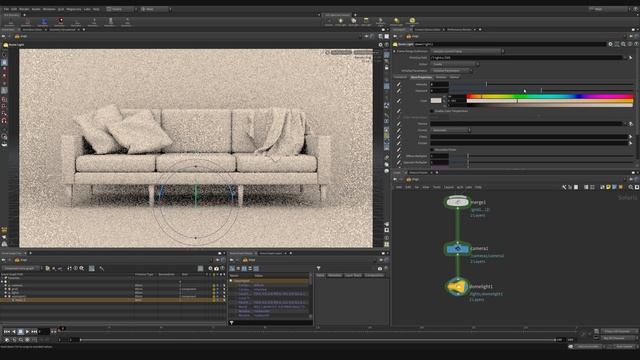
Task: Click the play forward button
Action: pyautogui.click(x=27, y=331)
